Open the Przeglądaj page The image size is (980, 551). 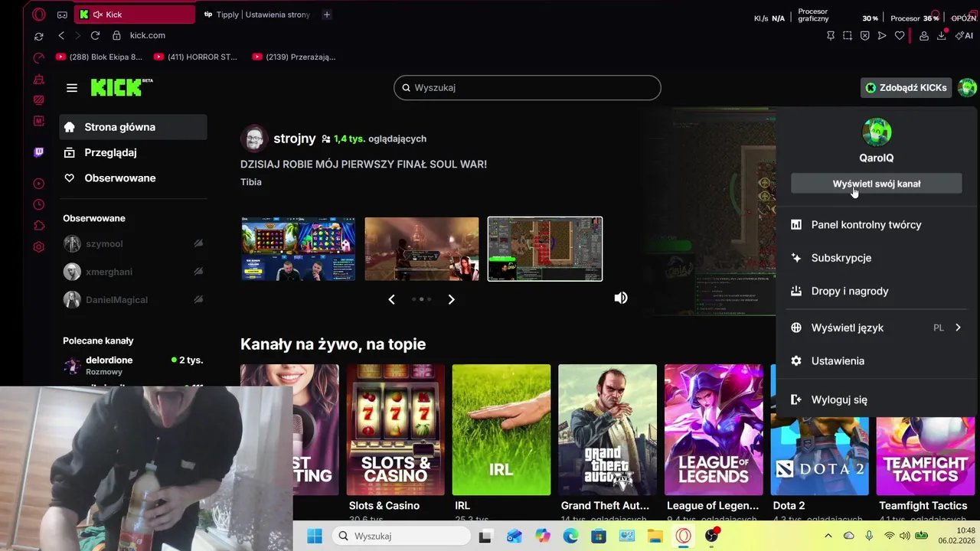click(x=133, y=152)
